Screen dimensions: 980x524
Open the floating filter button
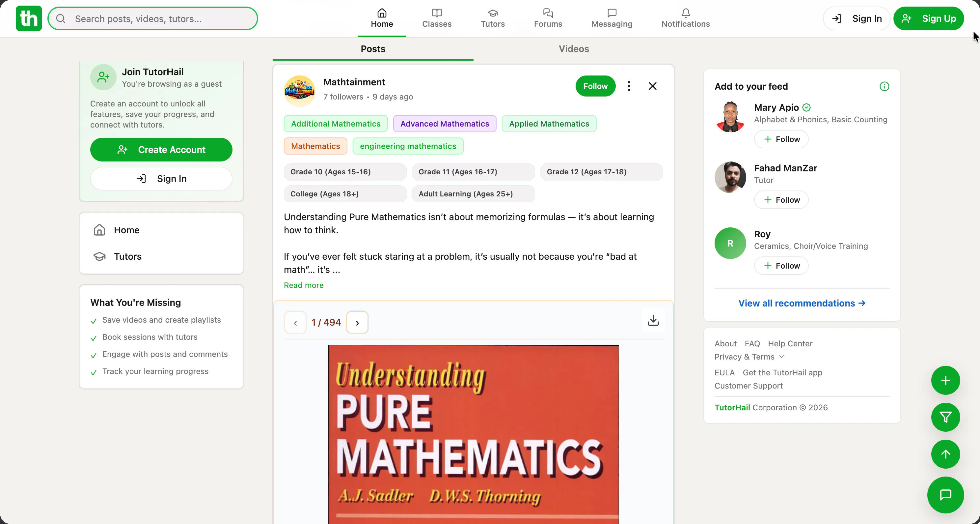click(x=945, y=417)
